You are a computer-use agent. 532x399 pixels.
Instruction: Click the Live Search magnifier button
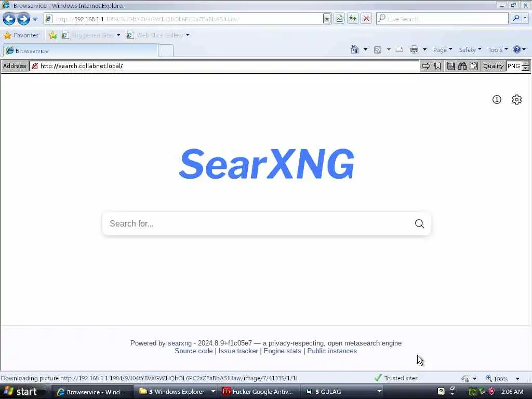(516, 19)
